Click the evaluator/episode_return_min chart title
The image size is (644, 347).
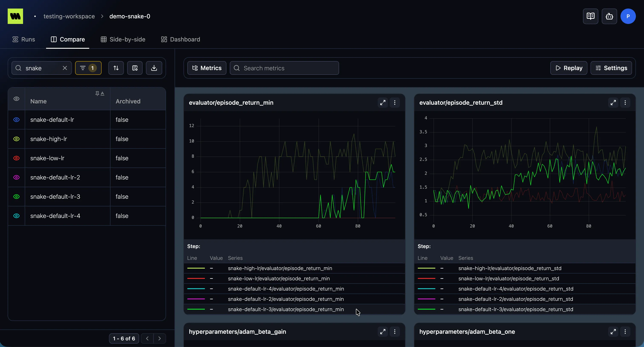231,103
